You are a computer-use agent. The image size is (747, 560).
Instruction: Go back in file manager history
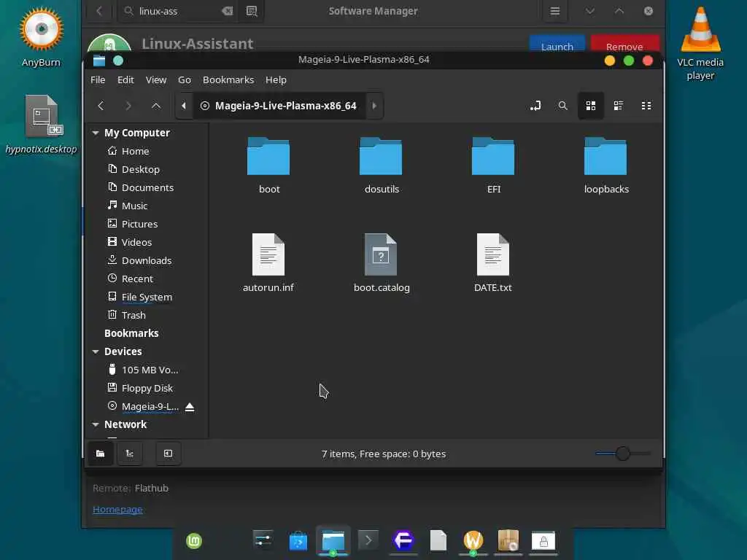(101, 106)
